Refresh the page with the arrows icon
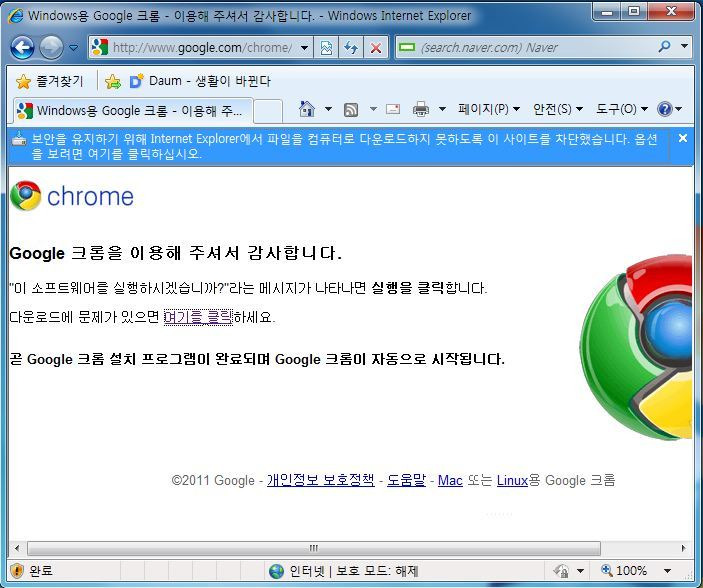Screen dimensions: 703x588 [351, 47]
